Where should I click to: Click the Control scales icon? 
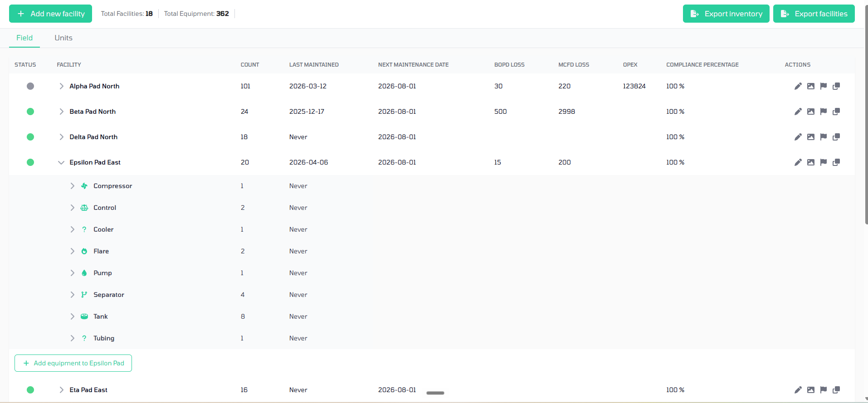pos(84,208)
